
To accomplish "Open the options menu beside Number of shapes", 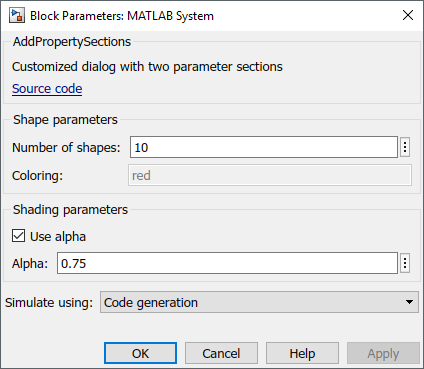I will click(x=405, y=147).
